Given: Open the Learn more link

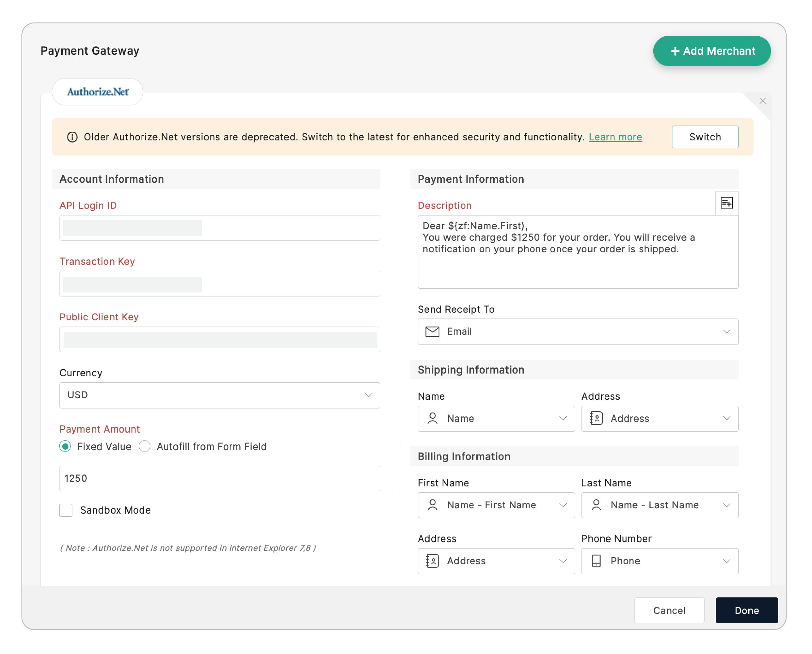Looking at the screenshot, I should (615, 137).
